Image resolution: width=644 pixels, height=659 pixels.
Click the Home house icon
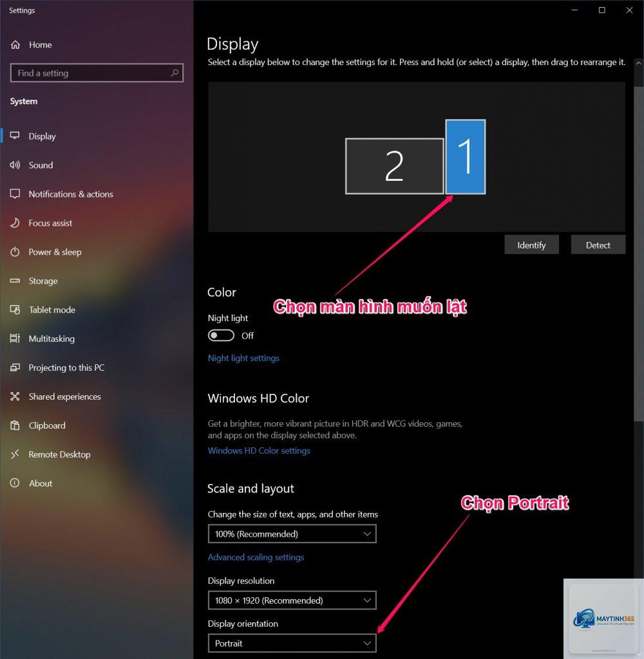[15, 44]
